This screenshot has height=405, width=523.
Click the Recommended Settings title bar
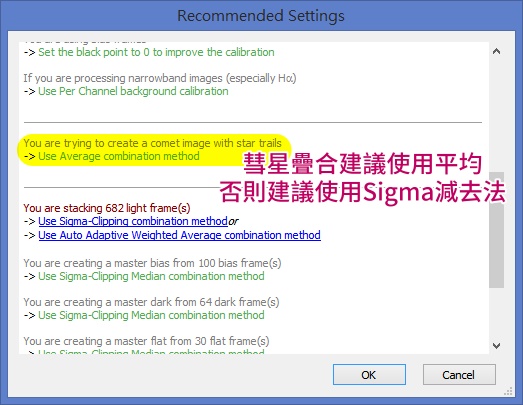[x=261, y=15]
